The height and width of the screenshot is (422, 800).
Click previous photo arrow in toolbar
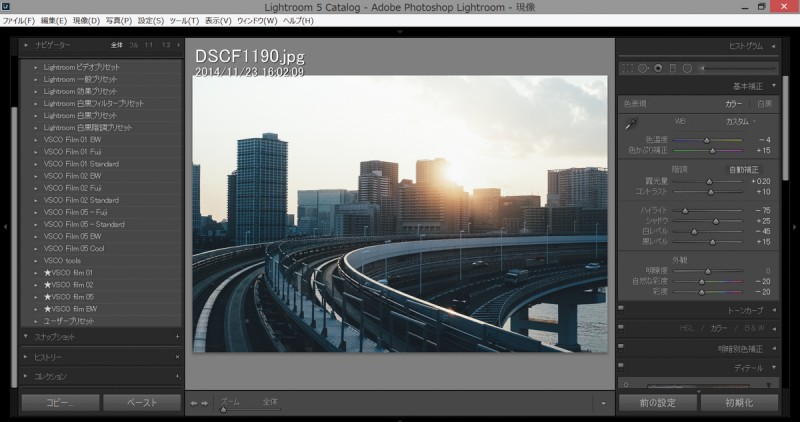coord(194,403)
